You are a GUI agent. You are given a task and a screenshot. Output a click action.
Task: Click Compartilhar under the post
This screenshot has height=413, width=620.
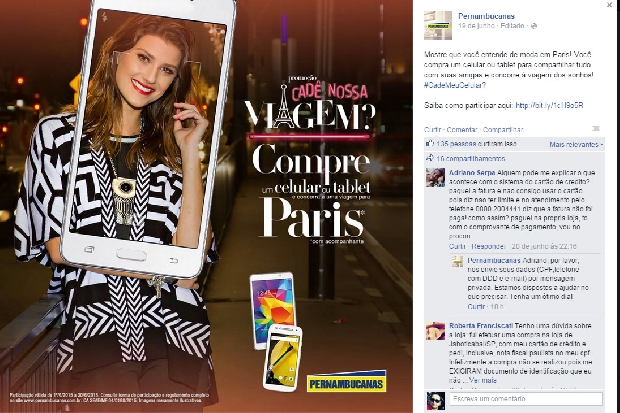pyautogui.click(x=503, y=129)
